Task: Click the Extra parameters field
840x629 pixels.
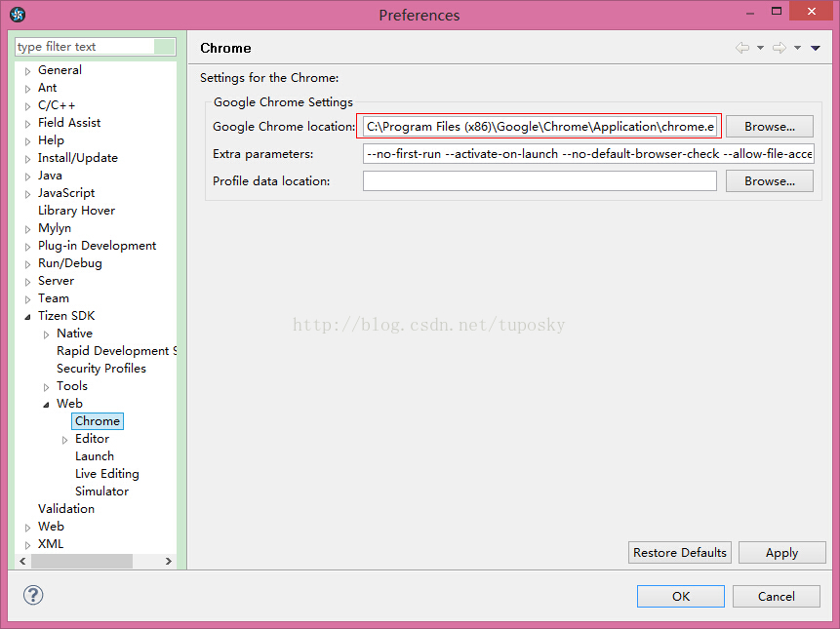Action: coord(588,154)
